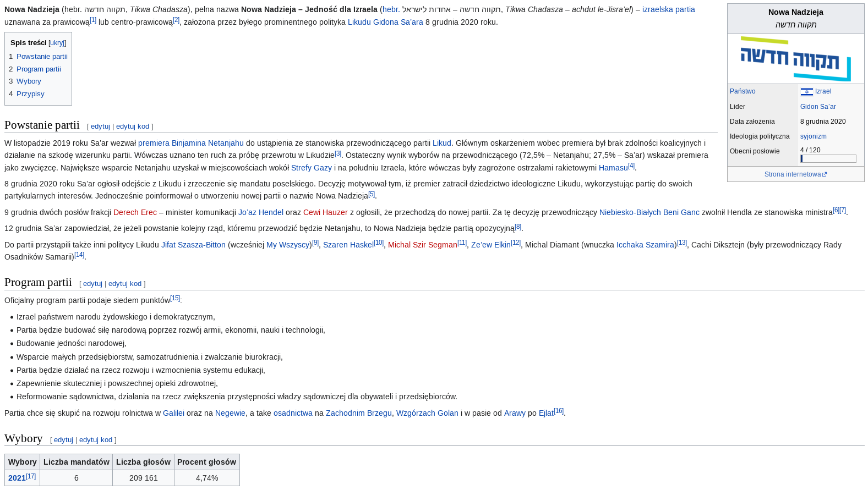Image resolution: width=868 pixels, height=490 pixels.
Task: Jump to Powstanie partii in contents
Action: point(42,57)
